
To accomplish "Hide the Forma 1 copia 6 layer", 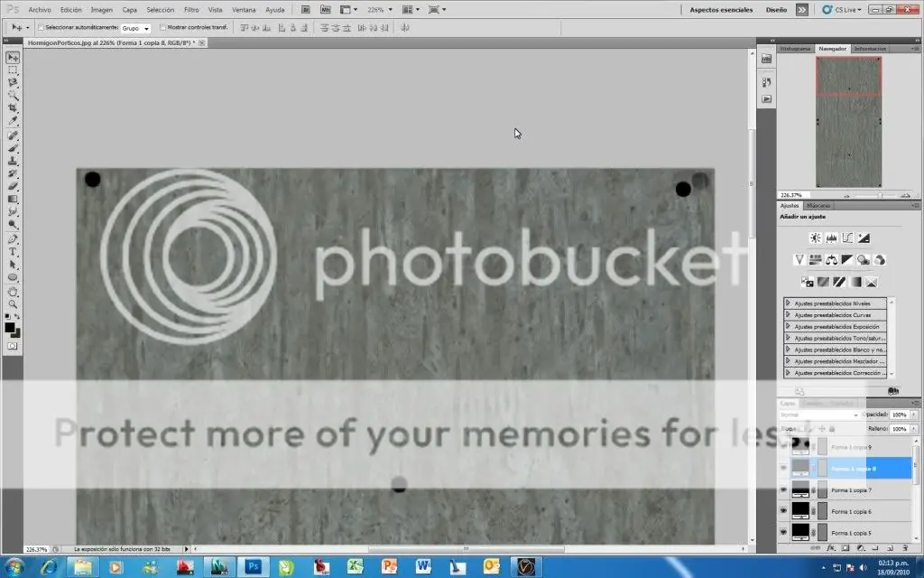I will [783, 511].
